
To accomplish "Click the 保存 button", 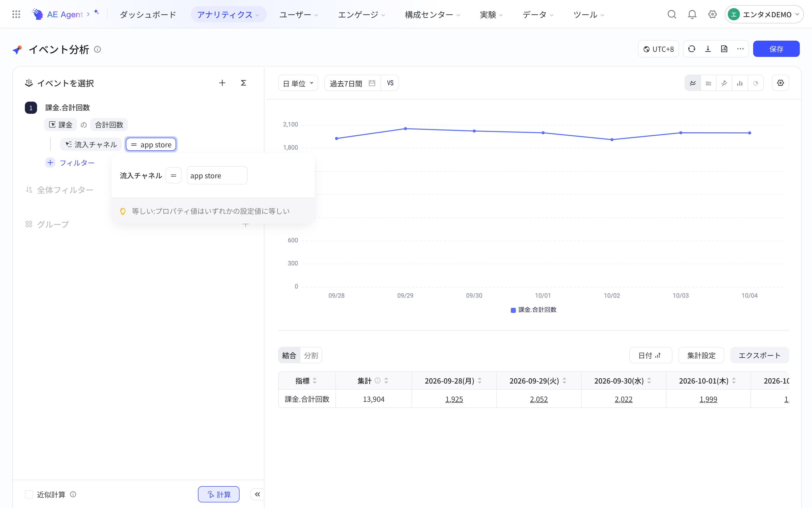I will pos(776,49).
